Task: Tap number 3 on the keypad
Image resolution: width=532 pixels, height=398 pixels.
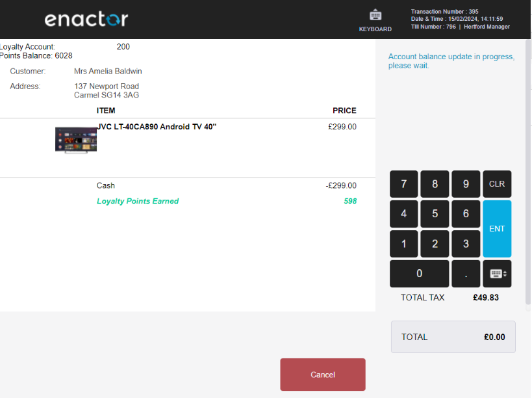Action: pyautogui.click(x=466, y=243)
